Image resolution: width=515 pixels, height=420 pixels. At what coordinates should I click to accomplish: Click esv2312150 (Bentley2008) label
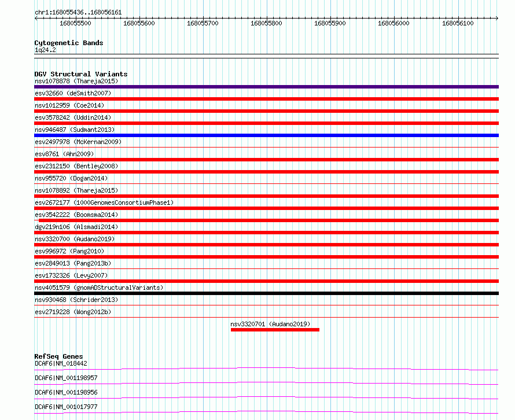click(76, 166)
